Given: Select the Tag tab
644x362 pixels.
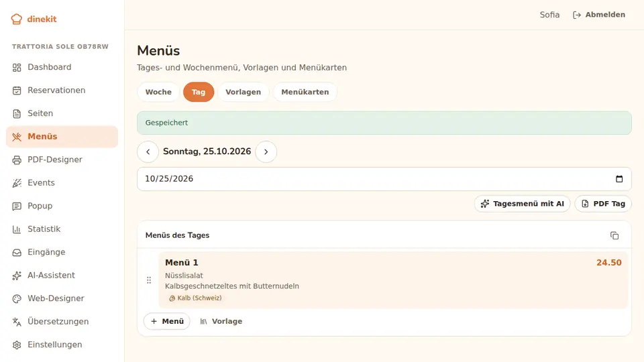Looking at the screenshot, I should click(199, 92).
